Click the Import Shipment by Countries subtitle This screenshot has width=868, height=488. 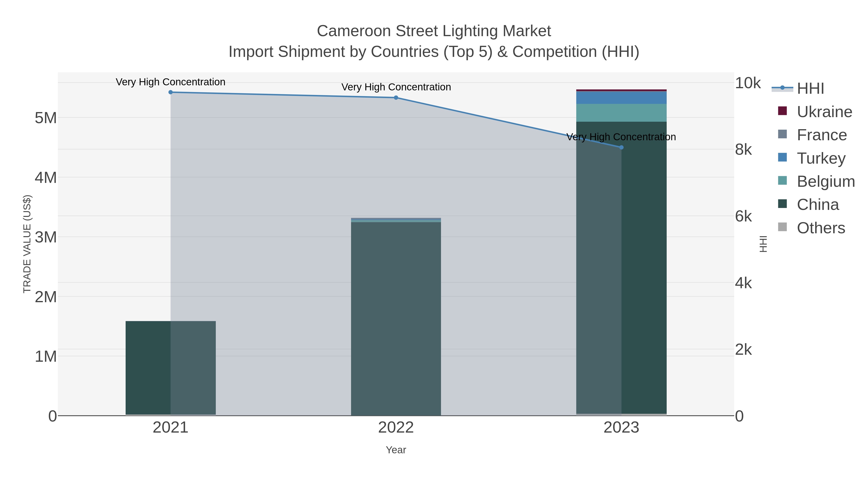(434, 52)
